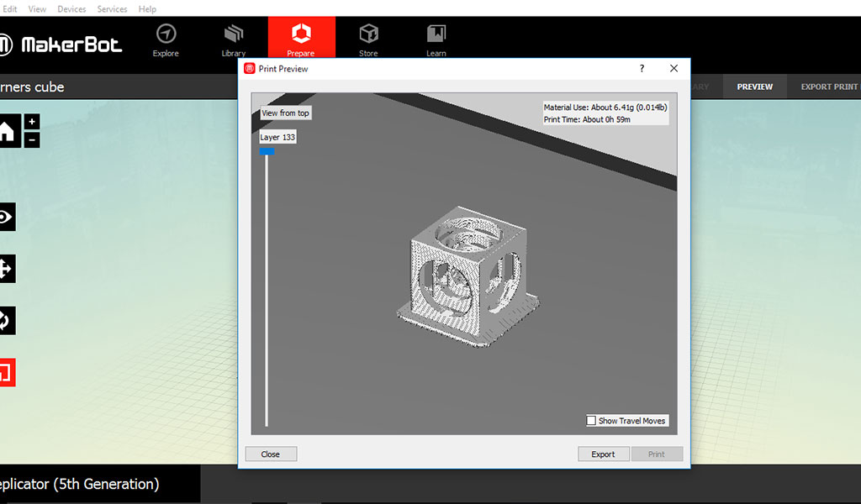Open the Services menu

(112, 8)
